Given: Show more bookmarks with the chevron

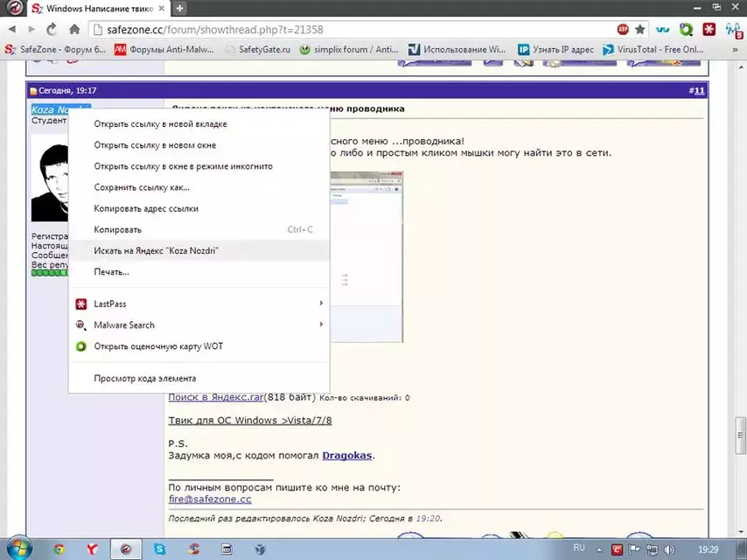Looking at the screenshot, I should (735, 50).
